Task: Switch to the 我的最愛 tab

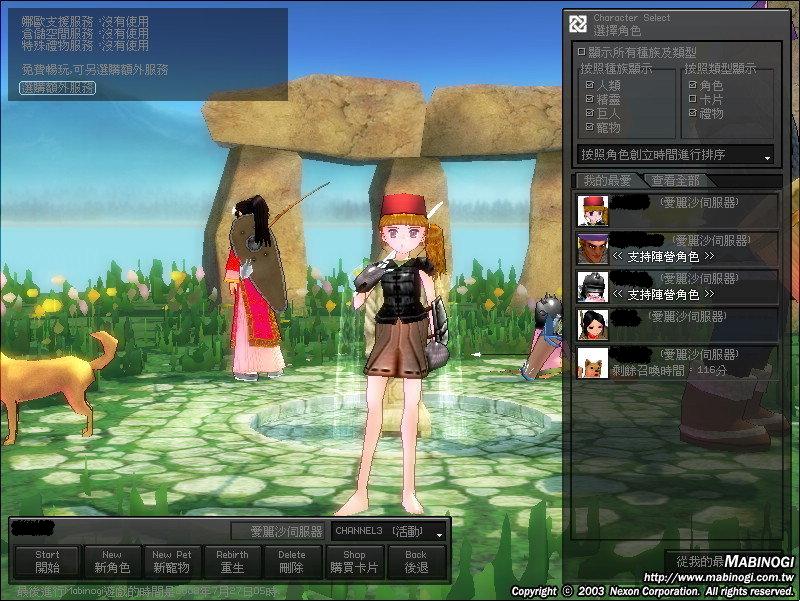Action: pos(608,181)
